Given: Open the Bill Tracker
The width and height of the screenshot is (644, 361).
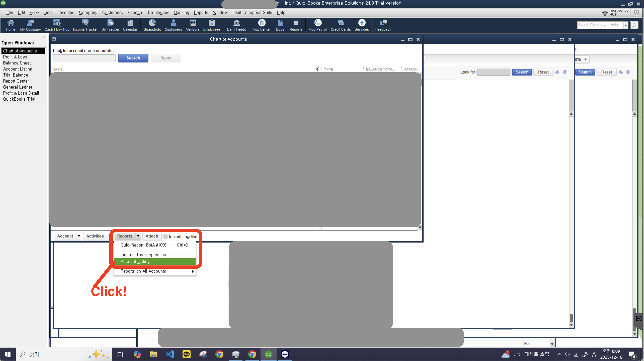Looking at the screenshot, I should (110, 25).
